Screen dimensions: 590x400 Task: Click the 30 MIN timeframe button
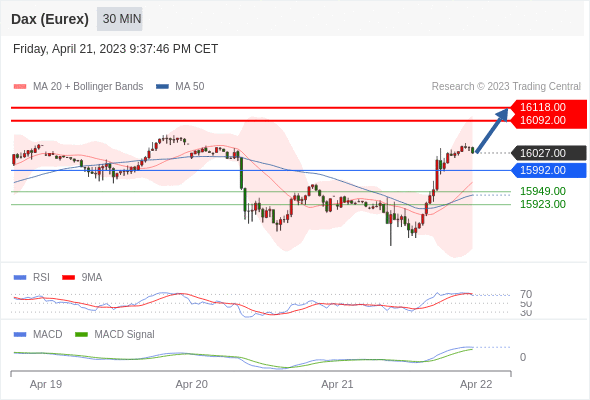point(120,19)
